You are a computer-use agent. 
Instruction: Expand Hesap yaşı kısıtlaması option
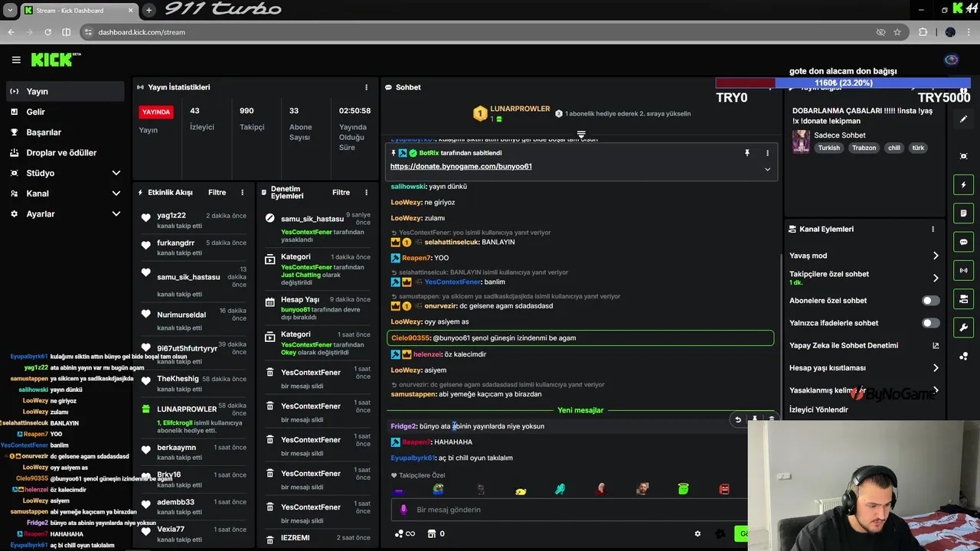click(x=864, y=368)
